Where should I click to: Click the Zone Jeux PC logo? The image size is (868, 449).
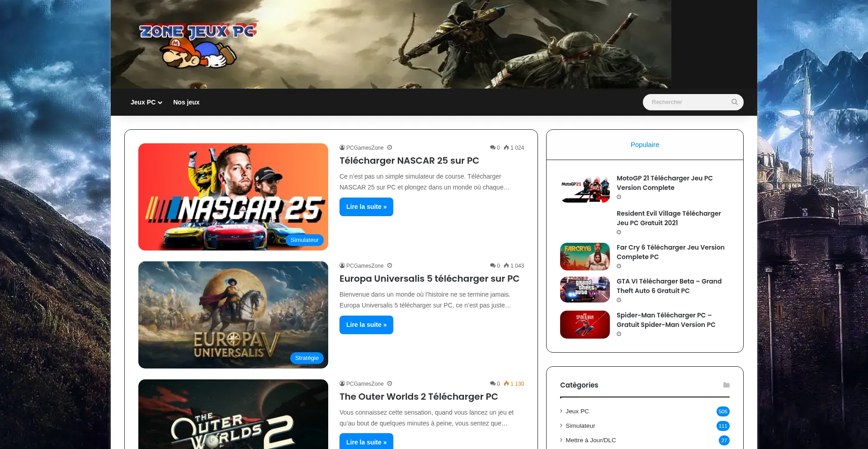(x=198, y=44)
